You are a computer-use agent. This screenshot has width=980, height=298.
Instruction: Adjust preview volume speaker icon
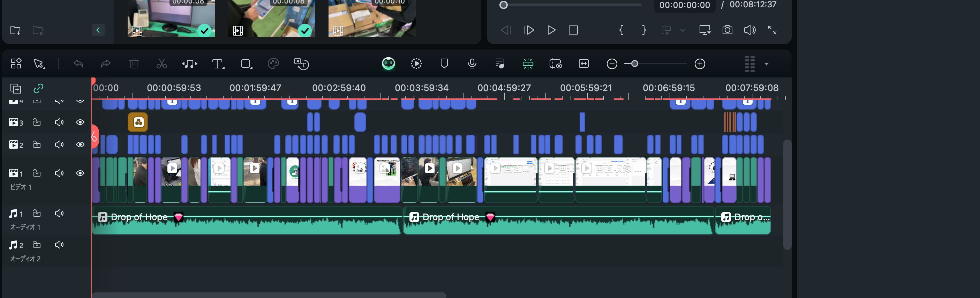750,30
